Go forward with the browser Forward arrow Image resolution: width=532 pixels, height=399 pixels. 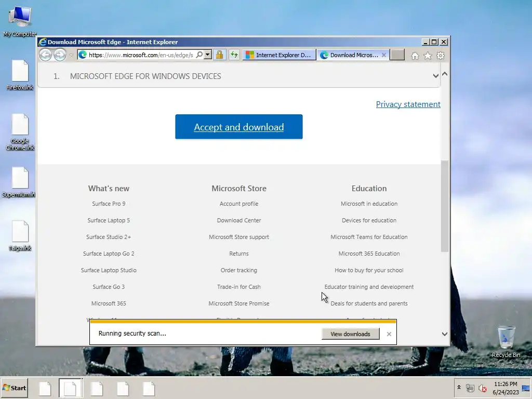[60, 55]
